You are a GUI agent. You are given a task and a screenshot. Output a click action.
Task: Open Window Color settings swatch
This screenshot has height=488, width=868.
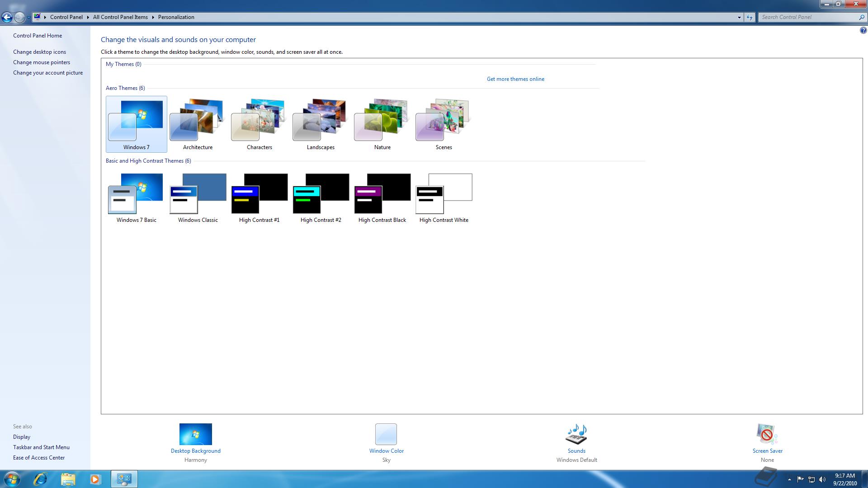386,434
